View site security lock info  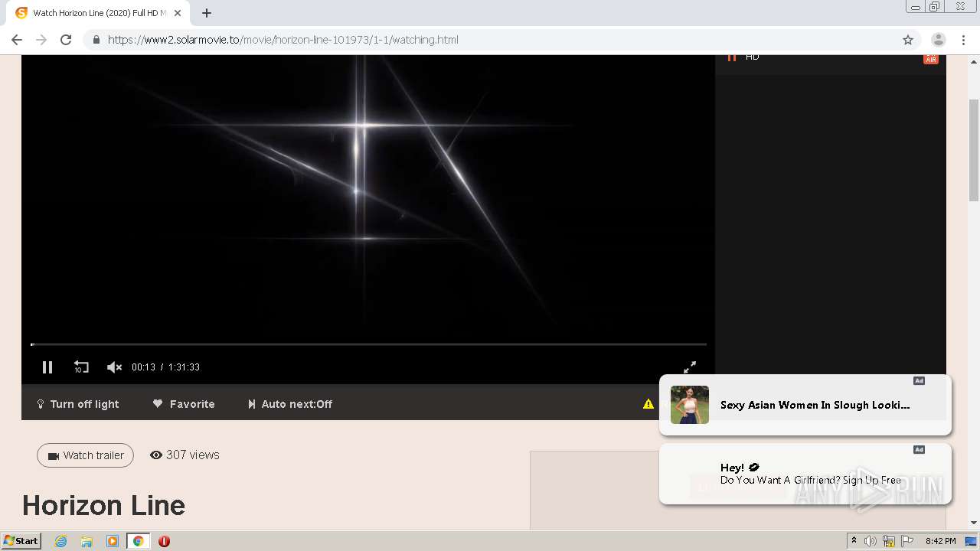tap(96, 40)
